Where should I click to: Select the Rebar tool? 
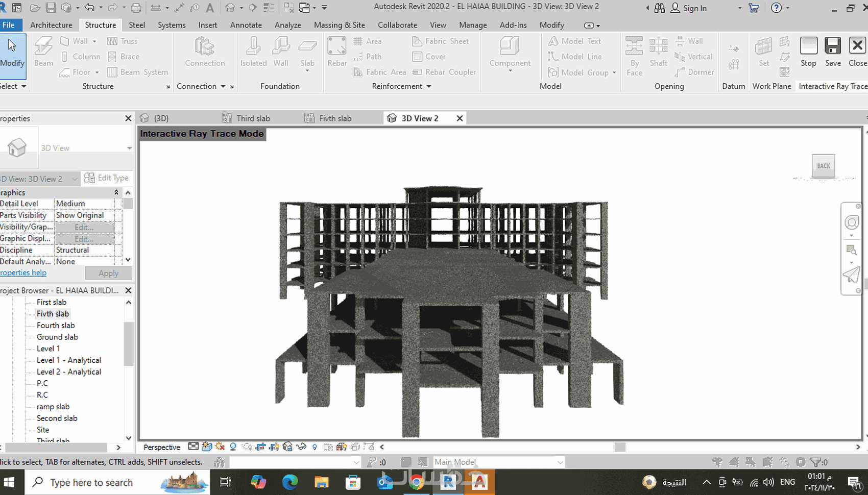tap(337, 52)
